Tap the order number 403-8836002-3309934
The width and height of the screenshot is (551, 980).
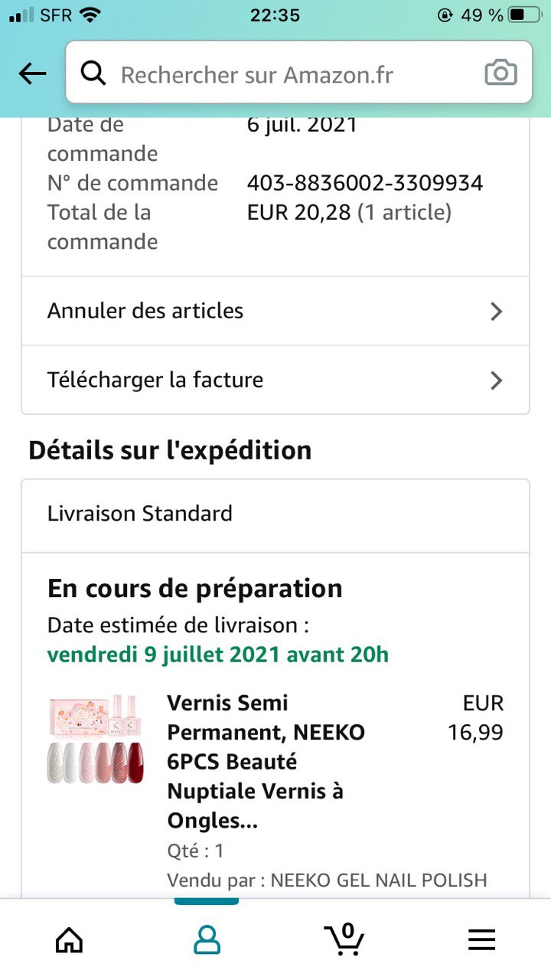(x=364, y=183)
